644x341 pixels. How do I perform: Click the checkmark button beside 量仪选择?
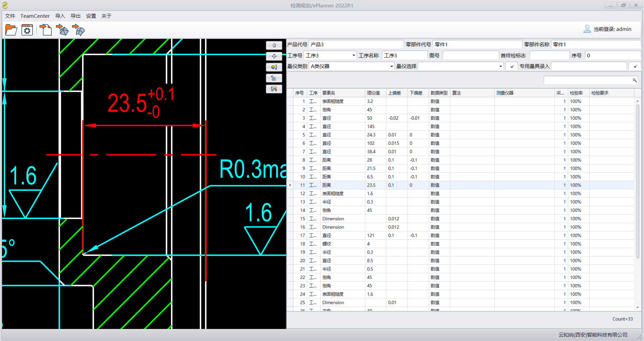coord(512,66)
